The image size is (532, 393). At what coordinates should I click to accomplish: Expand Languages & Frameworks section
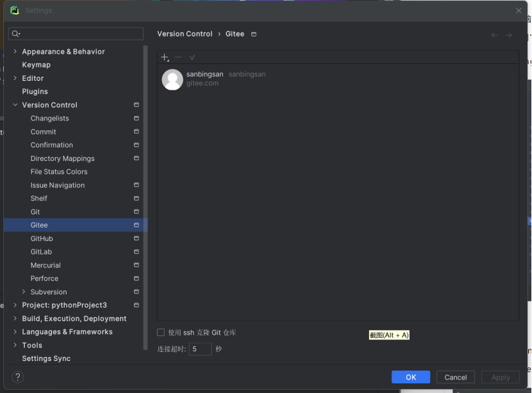click(x=15, y=331)
